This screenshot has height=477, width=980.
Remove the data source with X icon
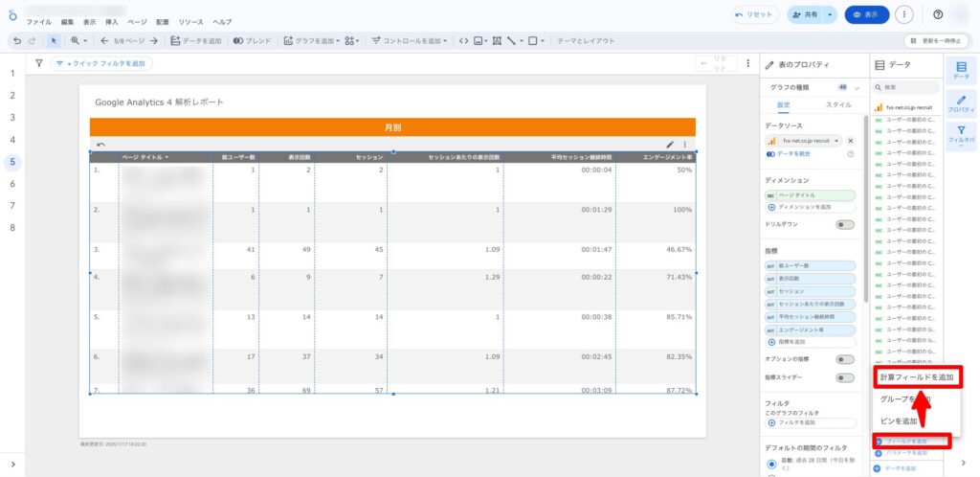coord(850,141)
